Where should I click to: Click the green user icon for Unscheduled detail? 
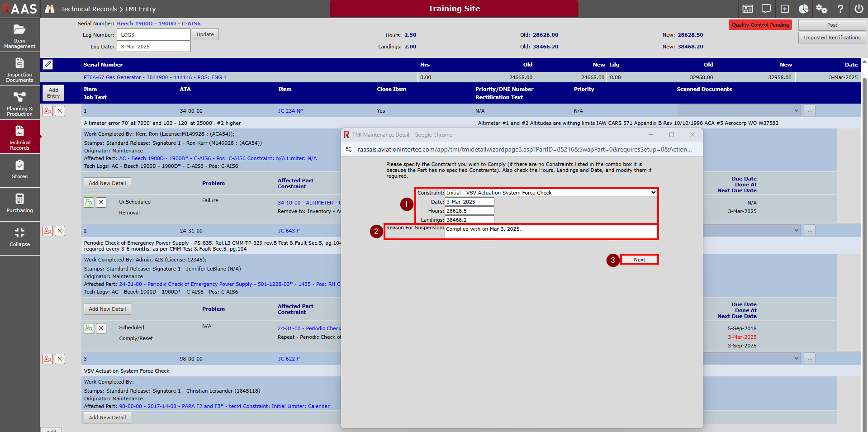point(89,202)
